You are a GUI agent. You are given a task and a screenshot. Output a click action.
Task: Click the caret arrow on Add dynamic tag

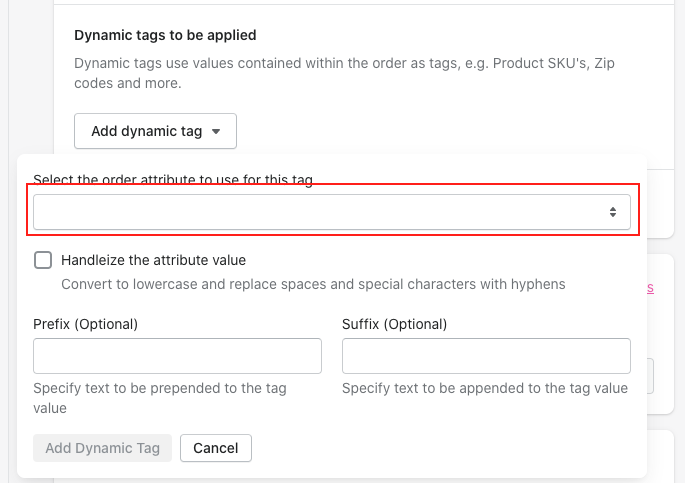click(216, 131)
